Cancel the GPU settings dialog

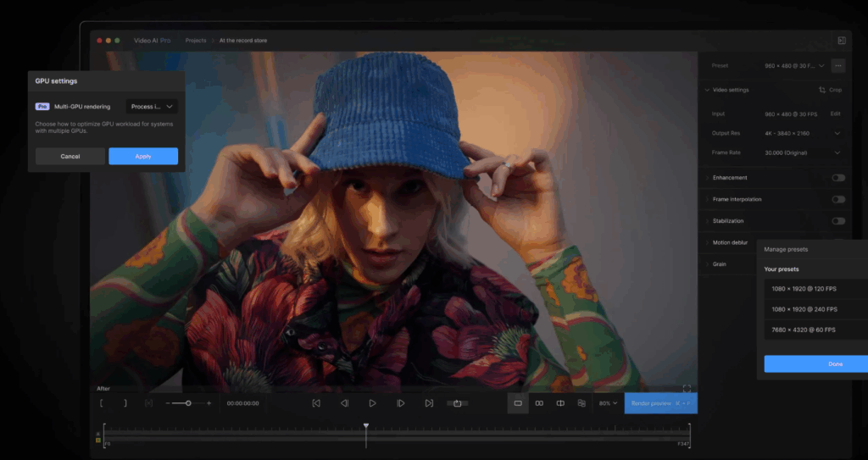[70, 156]
